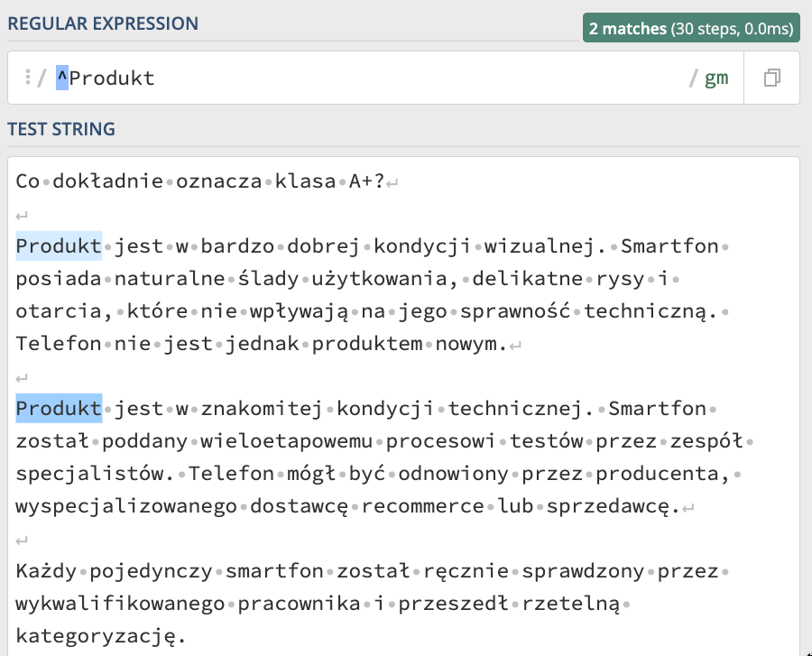Click the first highlighted Produkt match
This screenshot has height=656, width=812.
[59, 246]
